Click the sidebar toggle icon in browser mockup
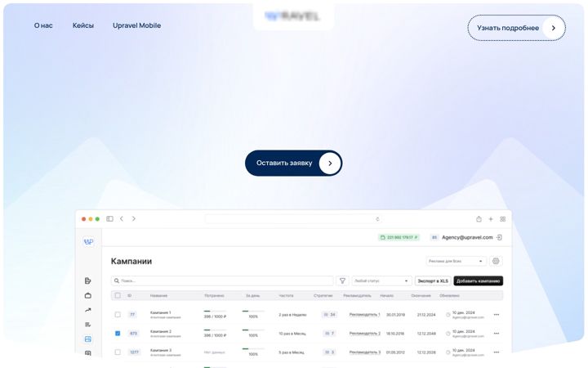Image resolution: width=588 pixels, height=368 pixels. (109, 218)
